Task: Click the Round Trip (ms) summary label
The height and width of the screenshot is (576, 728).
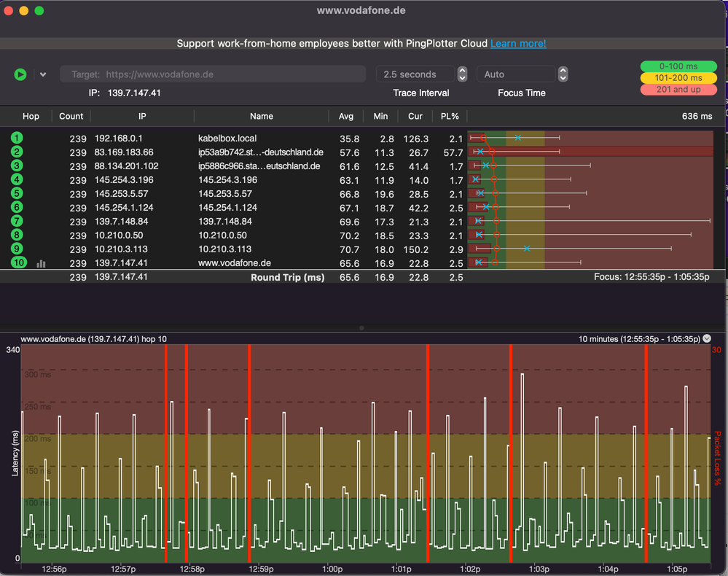Action: click(287, 277)
